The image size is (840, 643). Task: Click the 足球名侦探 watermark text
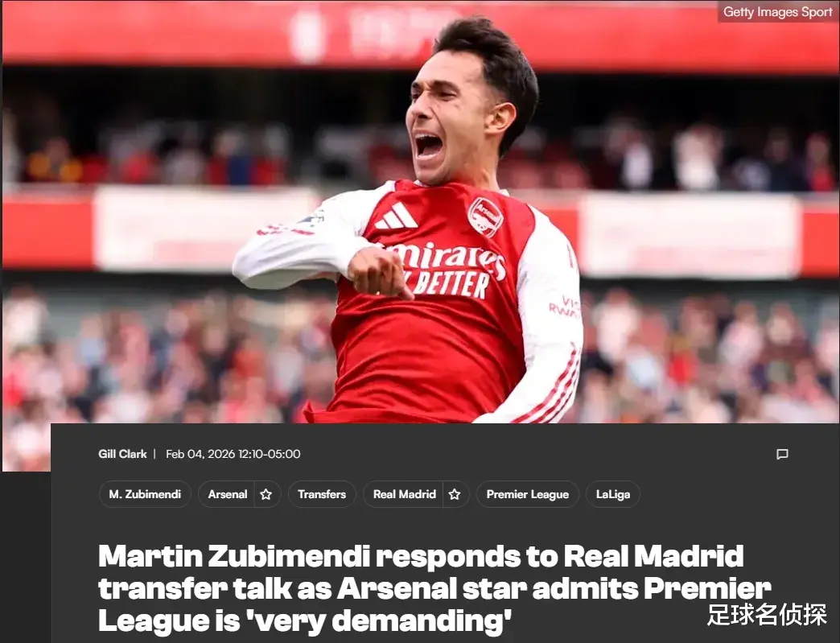[x=767, y=615]
